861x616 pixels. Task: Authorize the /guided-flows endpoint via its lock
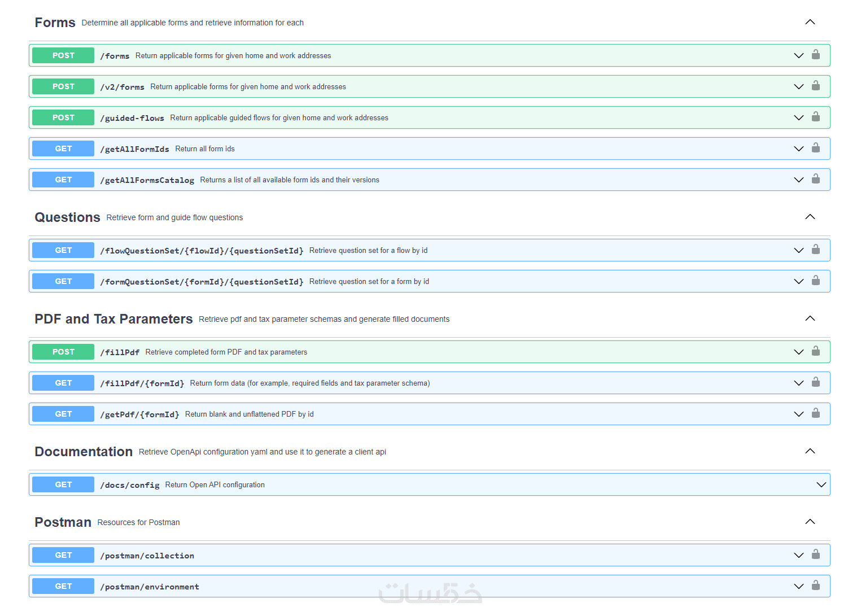pos(816,117)
